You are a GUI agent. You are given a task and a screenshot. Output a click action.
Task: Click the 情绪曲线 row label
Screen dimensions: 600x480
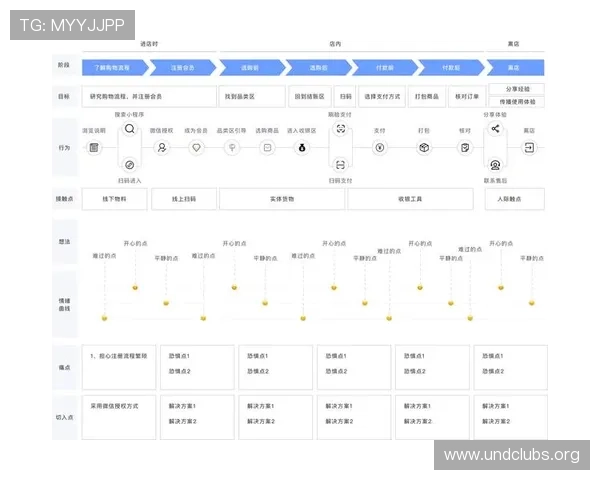tap(64, 305)
